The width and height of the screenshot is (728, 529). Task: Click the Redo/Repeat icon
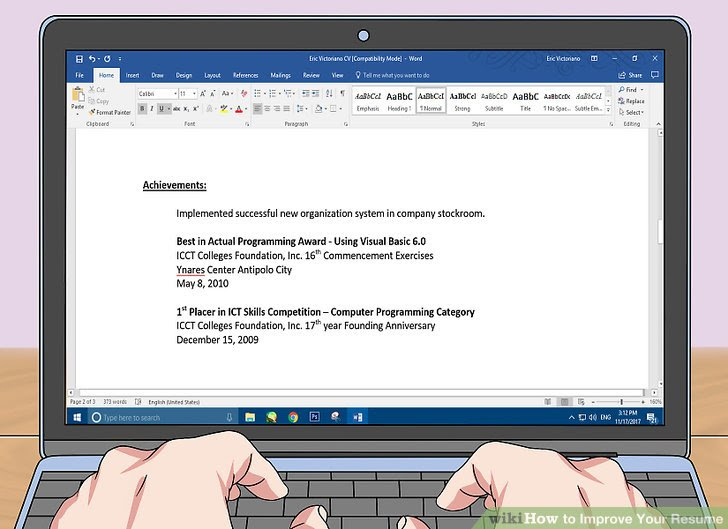[107, 59]
